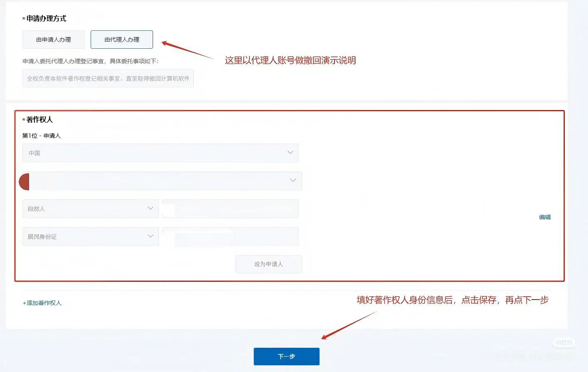Viewport: 588px width, 372px height.
Task: Click the 第1位 - 申请人 label
Action: point(42,136)
